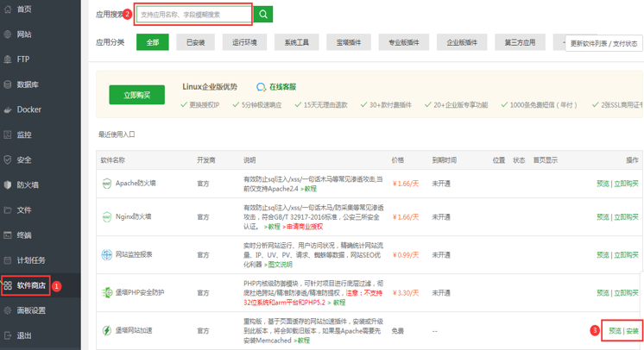Click the Docker whale icon
Image resolution: width=644 pixels, height=350 pixels.
tap(8, 109)
